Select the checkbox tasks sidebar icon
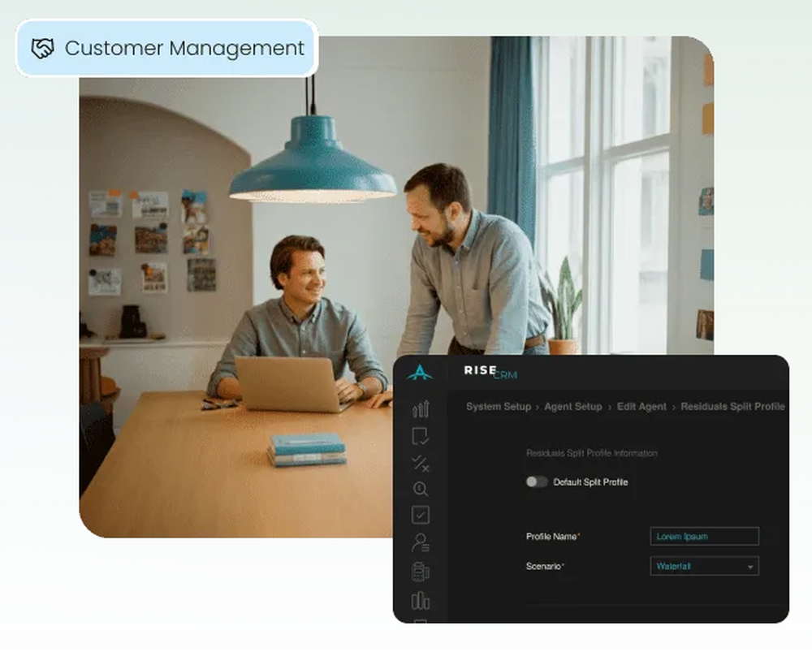The width and height of the screenshot is (812, 652). pos(420,515)
